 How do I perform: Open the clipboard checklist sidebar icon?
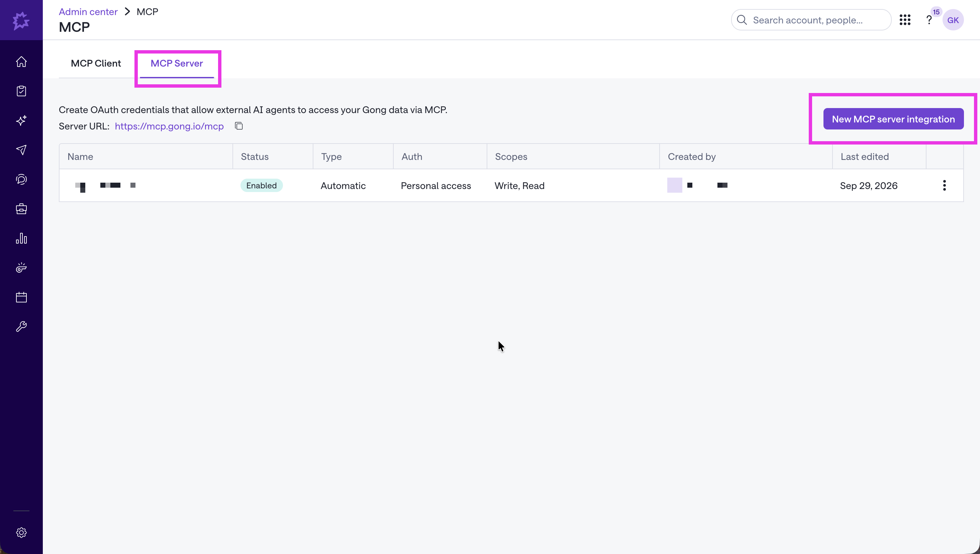(21, 91)
